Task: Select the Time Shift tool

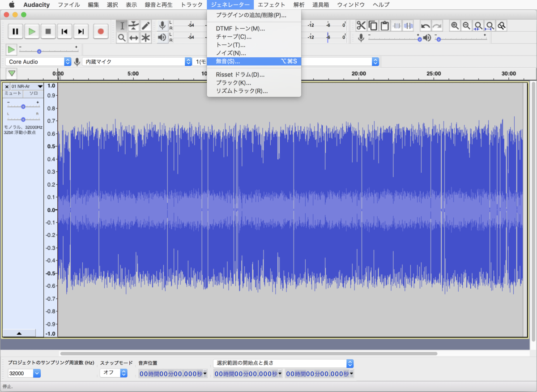Action: pyautogui.click(x=134, y=38)
